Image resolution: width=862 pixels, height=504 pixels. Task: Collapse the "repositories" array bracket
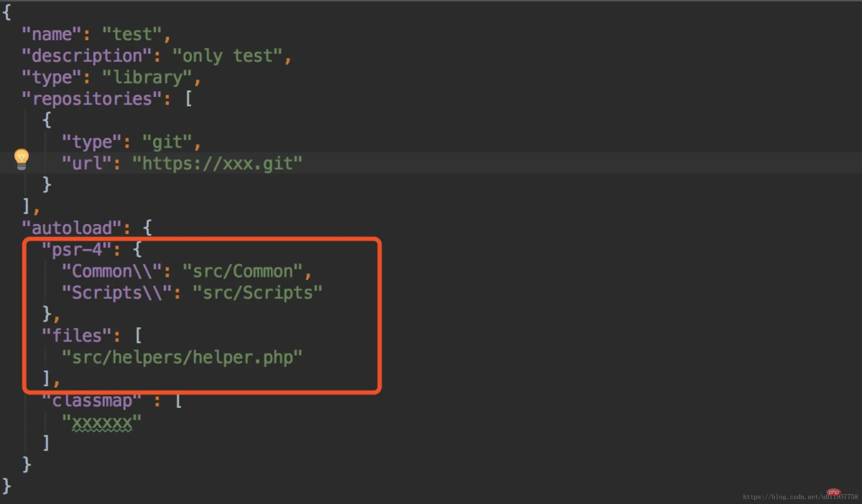[189, 98]
